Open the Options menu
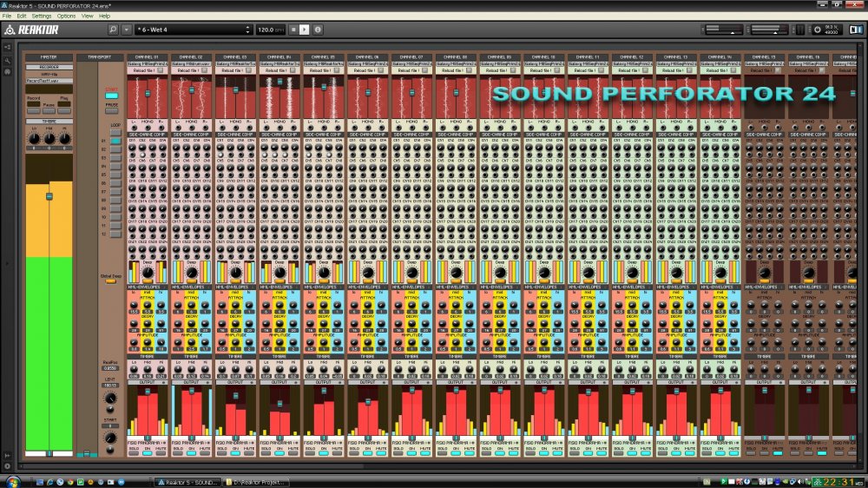 [67, 16]
